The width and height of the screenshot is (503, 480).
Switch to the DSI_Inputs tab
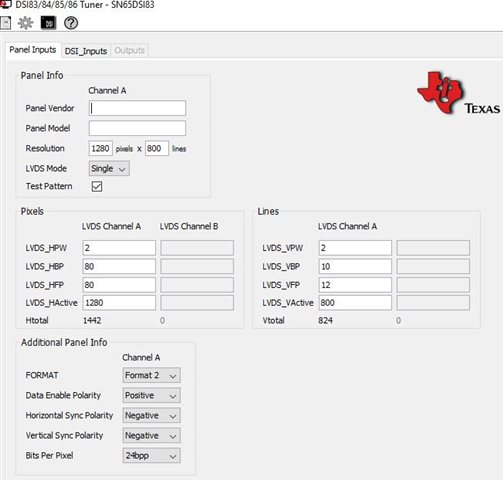click(x=86, y=51)
